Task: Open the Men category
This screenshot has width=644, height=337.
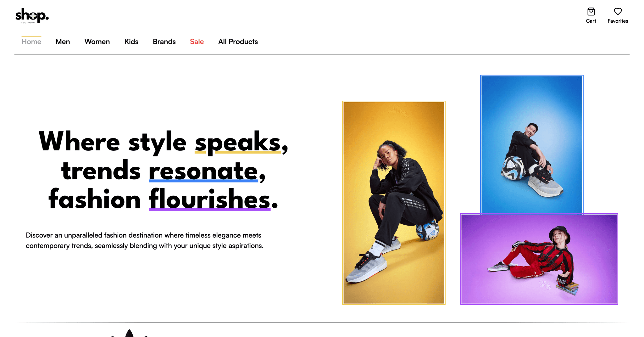Action: [63, 42]
